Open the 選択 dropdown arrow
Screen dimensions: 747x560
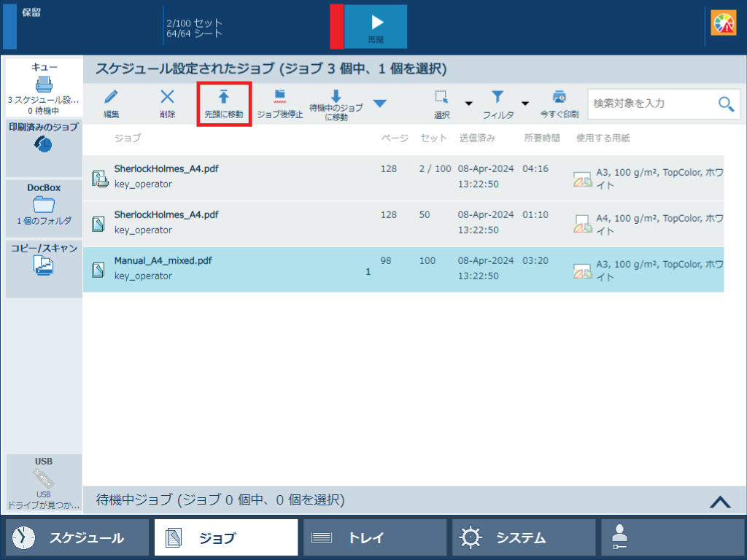tap(468, 104)
